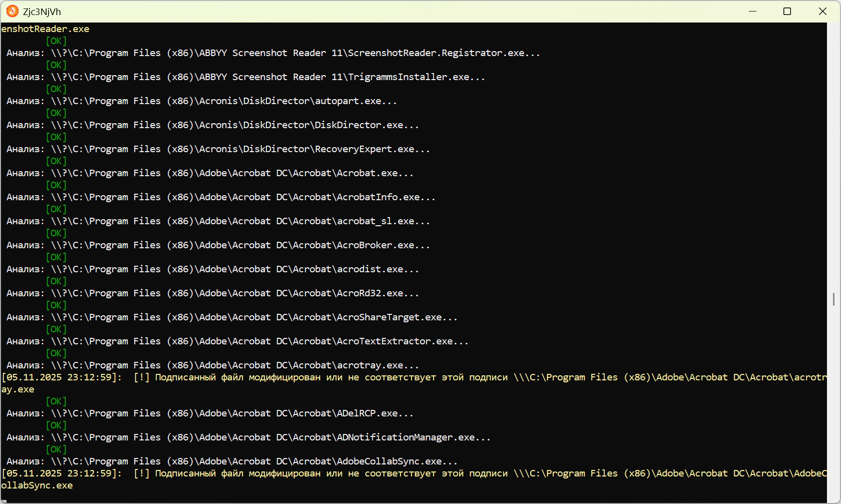Screen dimensions: 841x504
Task: Maximize the Zjc3NjVh console window
Action: 787,11
